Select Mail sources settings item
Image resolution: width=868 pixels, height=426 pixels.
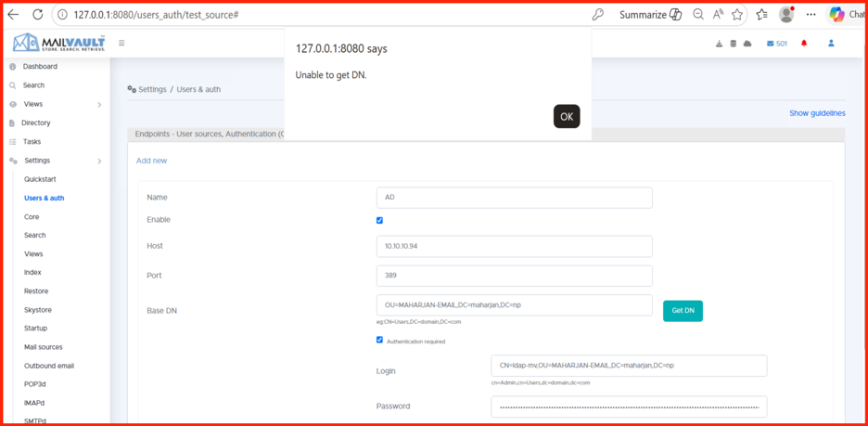click(44, 347)
